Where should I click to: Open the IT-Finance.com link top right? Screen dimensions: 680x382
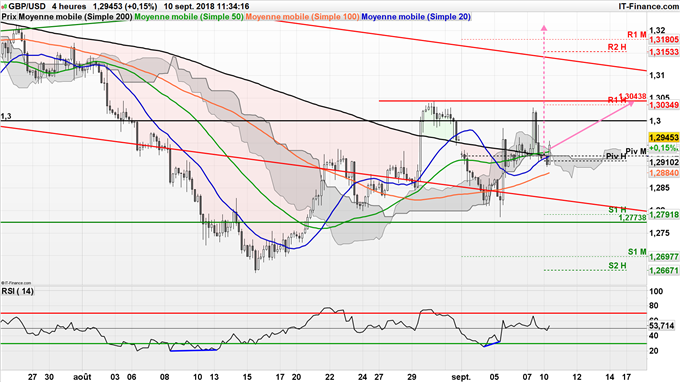point(648,6)
